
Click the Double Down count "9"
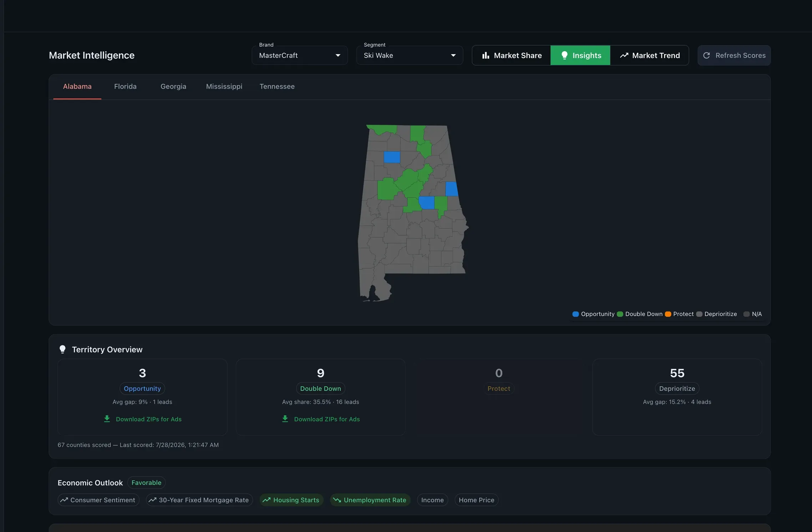coord(321,373)
